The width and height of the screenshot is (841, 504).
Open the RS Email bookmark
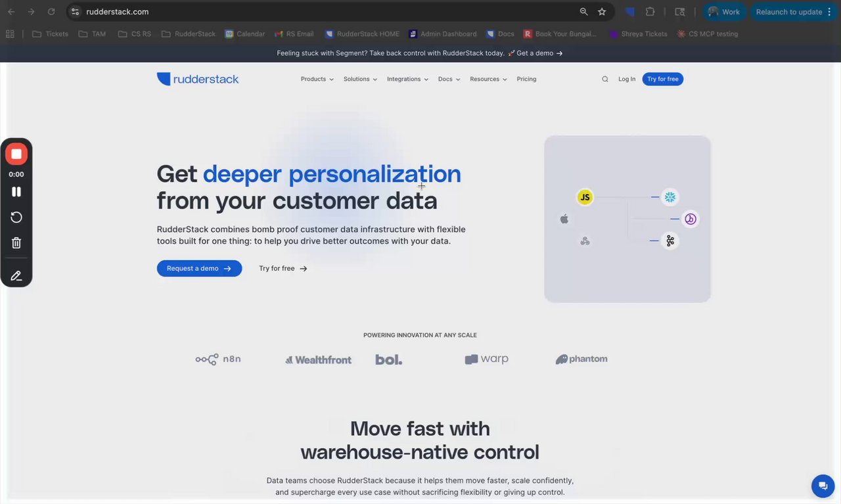[x=294, y=34]
